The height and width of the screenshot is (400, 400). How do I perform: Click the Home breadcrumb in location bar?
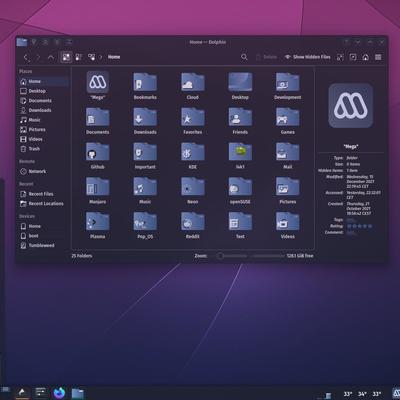114,57
